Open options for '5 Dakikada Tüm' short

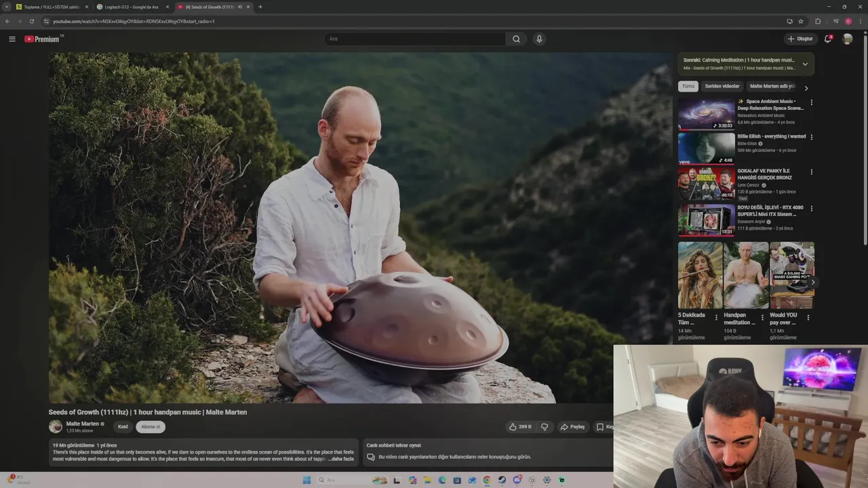click(x=717, y=317)
